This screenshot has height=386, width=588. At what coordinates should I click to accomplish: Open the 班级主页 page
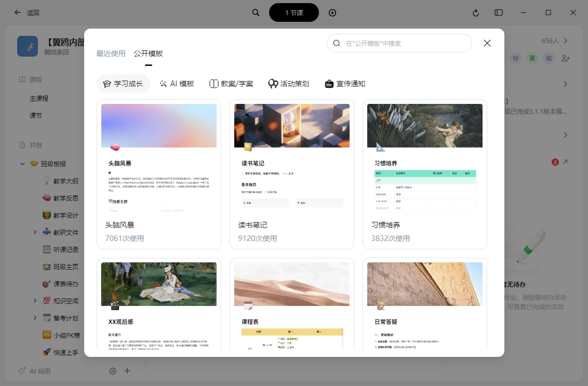65,267
